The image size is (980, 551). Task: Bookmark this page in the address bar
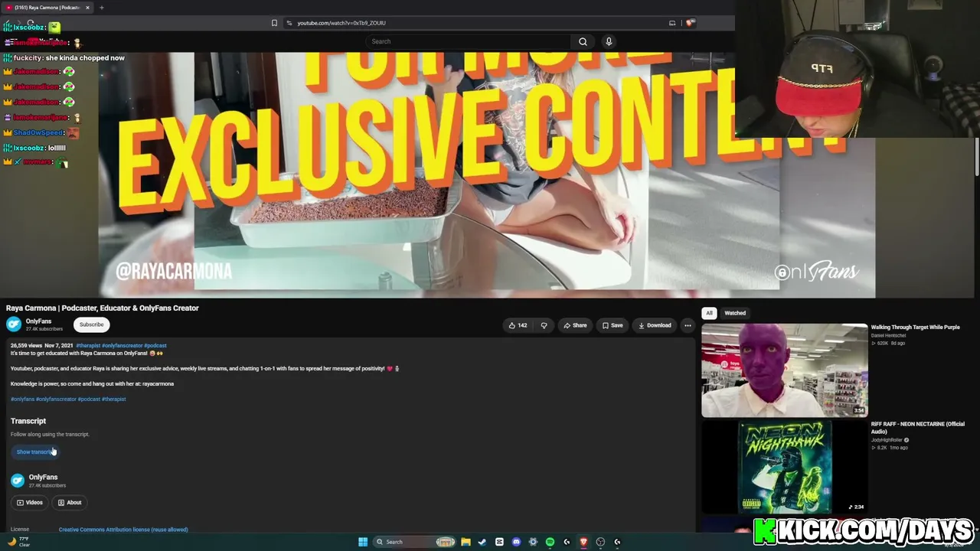(274, 23)
